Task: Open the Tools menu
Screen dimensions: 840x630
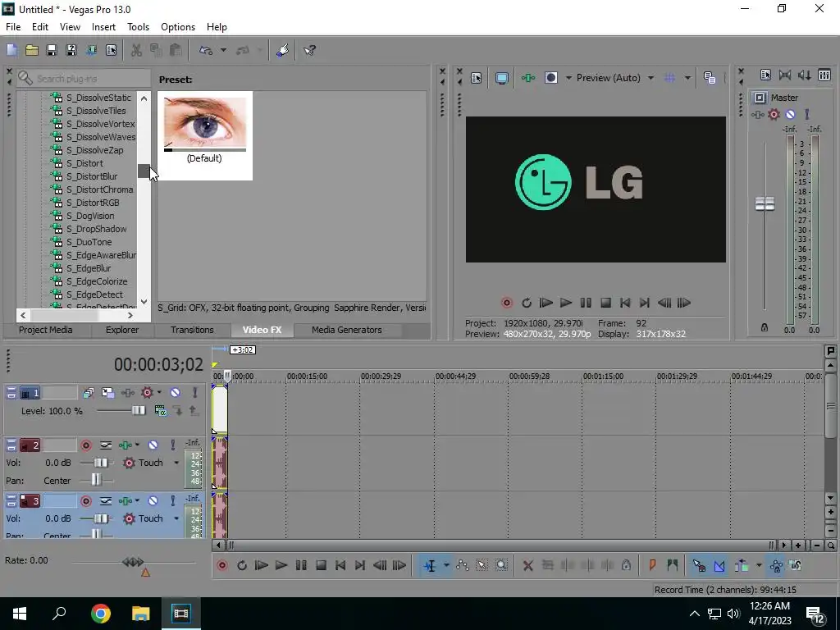Action: click(138, 27)
